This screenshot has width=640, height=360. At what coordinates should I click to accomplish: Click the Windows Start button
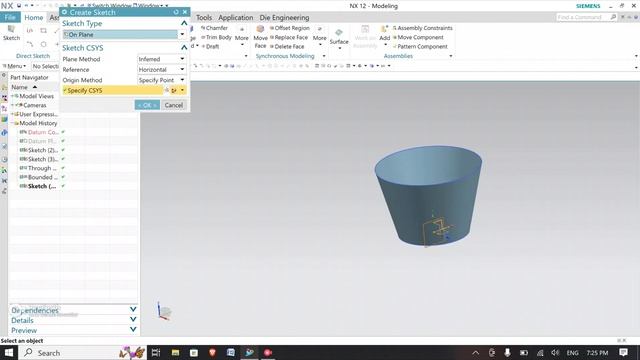tap(9, 353)
